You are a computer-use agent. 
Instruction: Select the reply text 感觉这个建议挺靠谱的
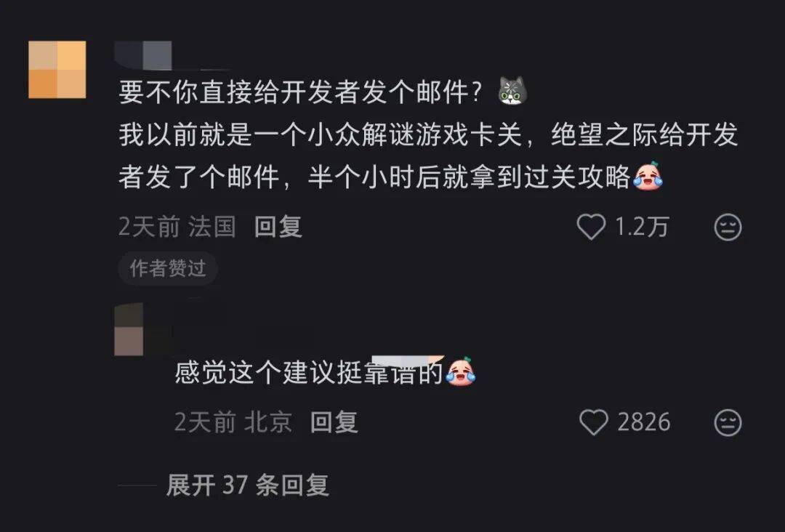(308, 372)
